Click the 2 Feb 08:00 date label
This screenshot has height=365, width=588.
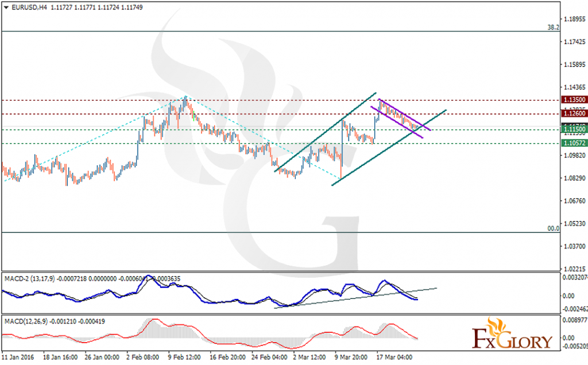point(142,357)
